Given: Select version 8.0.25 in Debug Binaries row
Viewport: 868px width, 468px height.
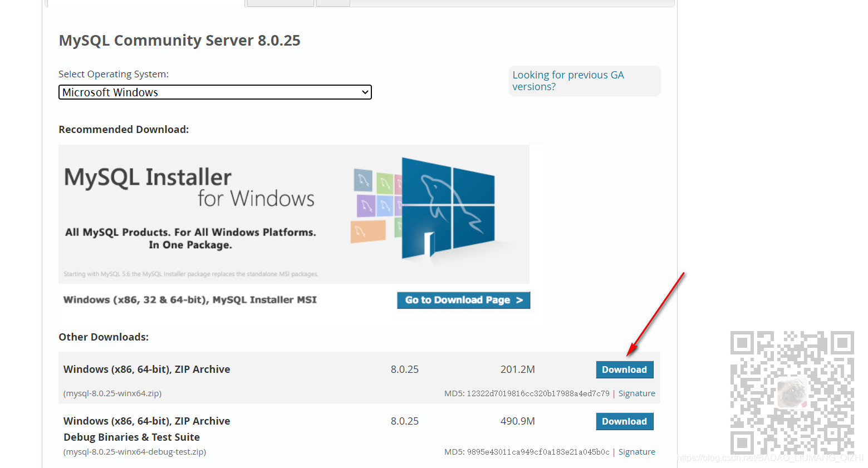Looking at the screenshot, I should click(404, 421).
